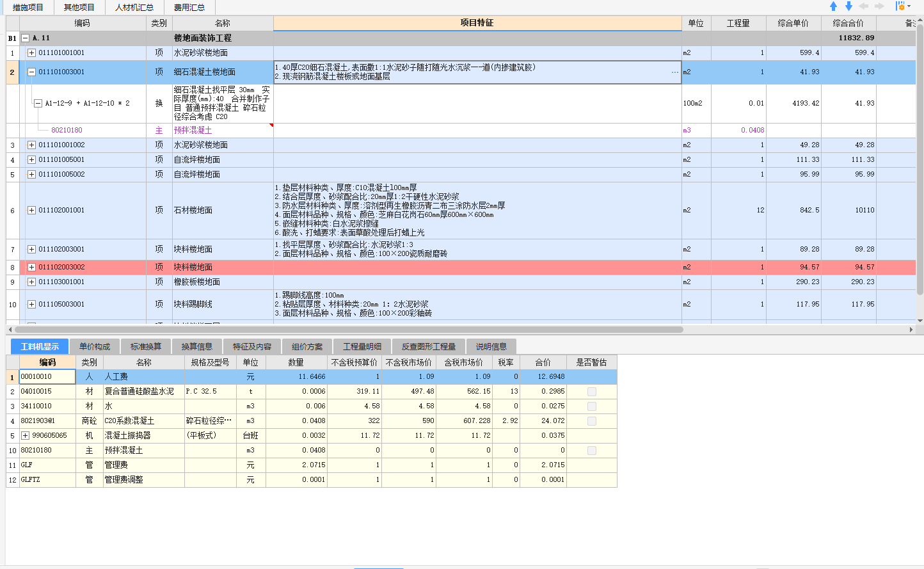Viewport: 924px width, 569px height.
Task: Expand row 011101001002
Action: pos(31,145)
